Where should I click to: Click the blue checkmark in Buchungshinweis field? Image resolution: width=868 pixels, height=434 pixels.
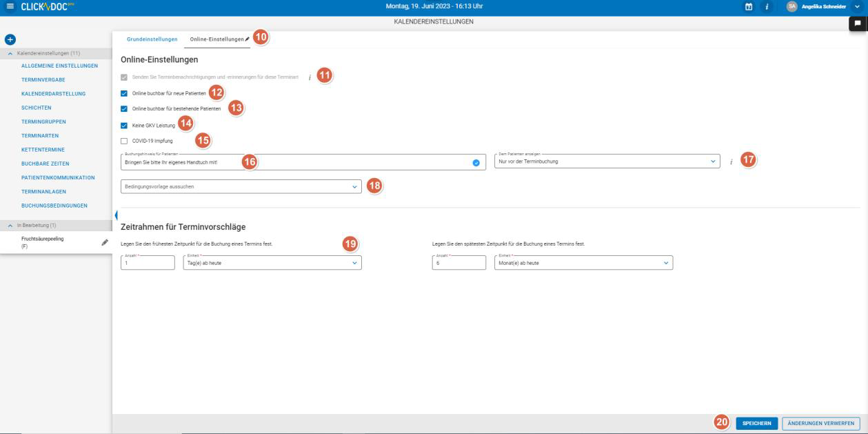[x=476, y=162]
